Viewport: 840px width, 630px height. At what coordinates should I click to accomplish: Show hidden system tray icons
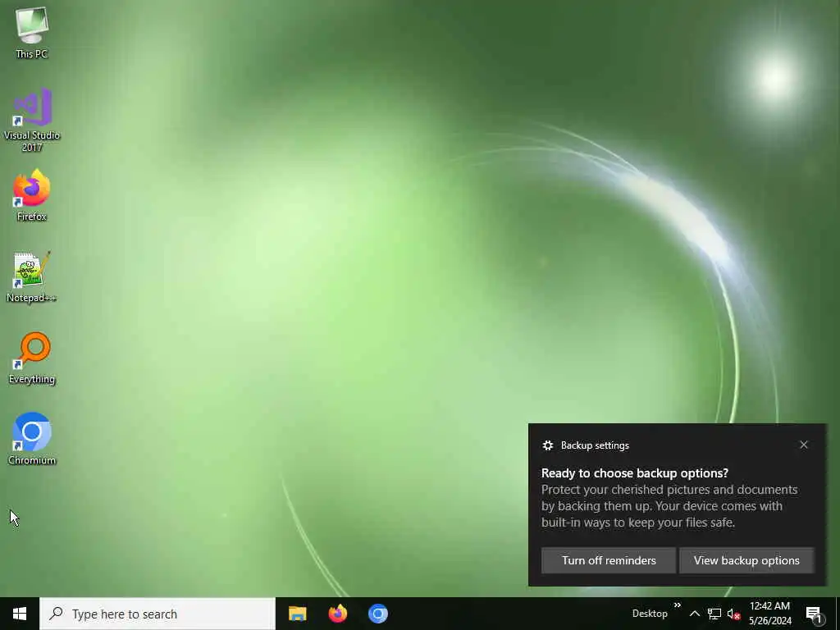[x=694, y=614]
